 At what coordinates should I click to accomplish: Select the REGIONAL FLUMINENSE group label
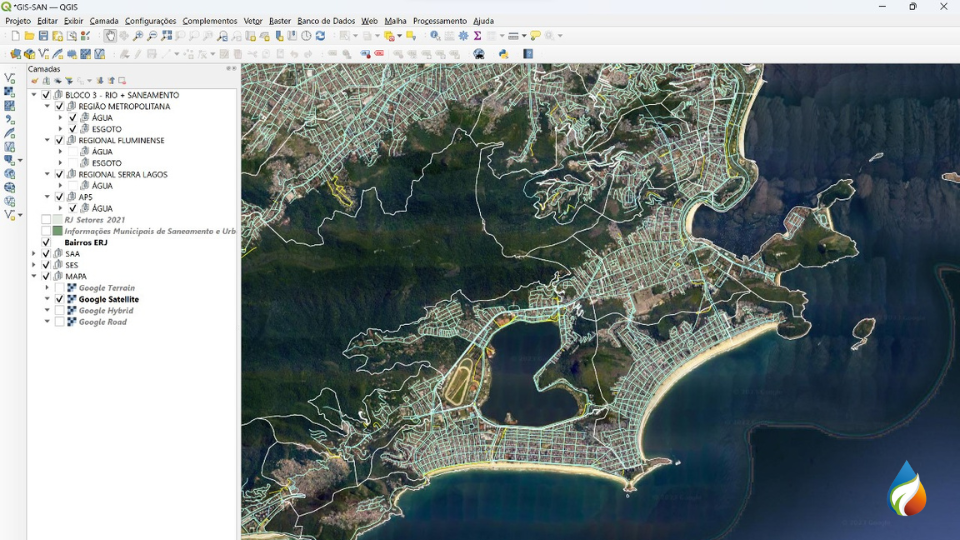[121, 141]
